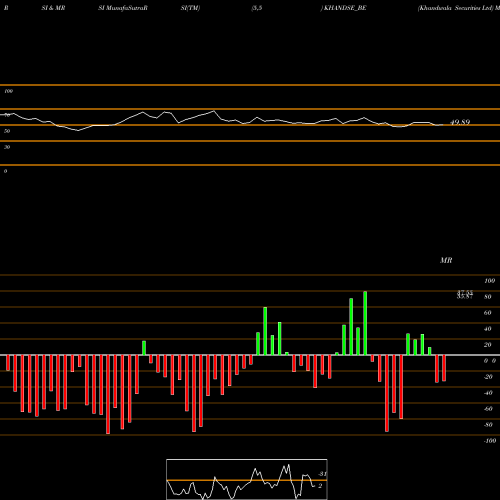Click the "SI(TM)" header label
This screenshot has width=500, height=500.
click(190, 8)
